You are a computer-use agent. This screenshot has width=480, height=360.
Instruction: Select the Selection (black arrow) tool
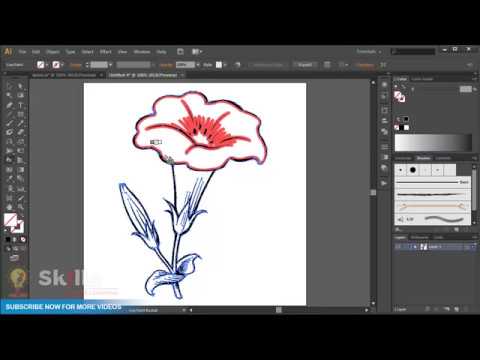tap(9, 86)
